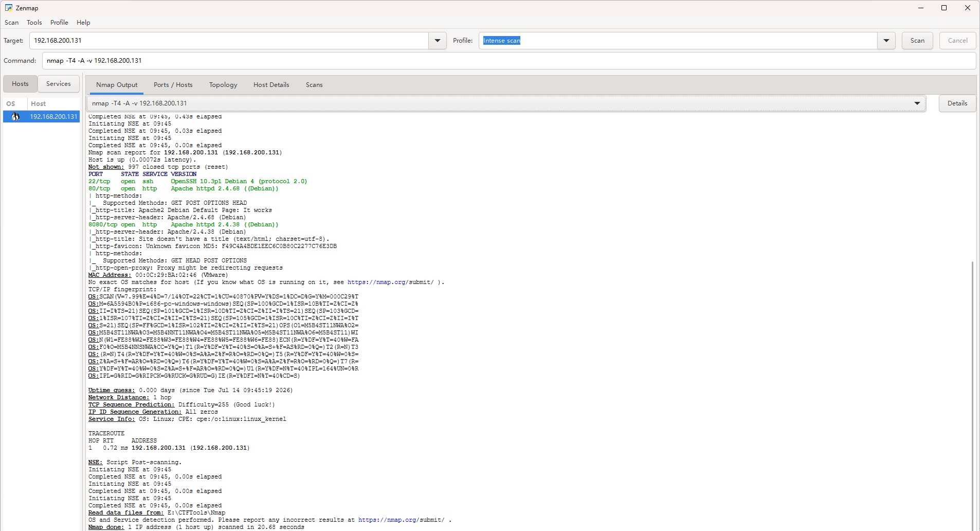
Task: Click the Nmap done label
Action: point(106,527)
